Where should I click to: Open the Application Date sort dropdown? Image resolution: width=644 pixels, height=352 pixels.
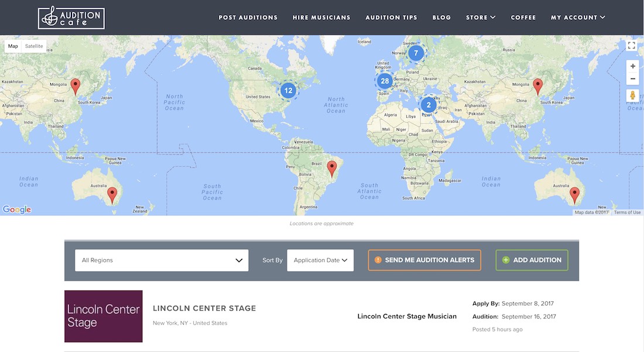[x=320, y=260]
